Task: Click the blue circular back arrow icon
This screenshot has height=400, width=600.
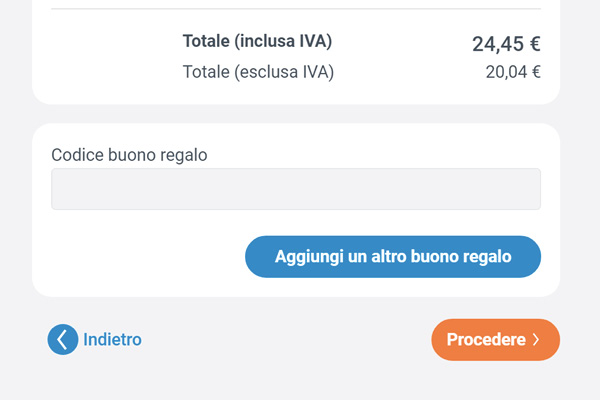Action: (x=62, y=340)
